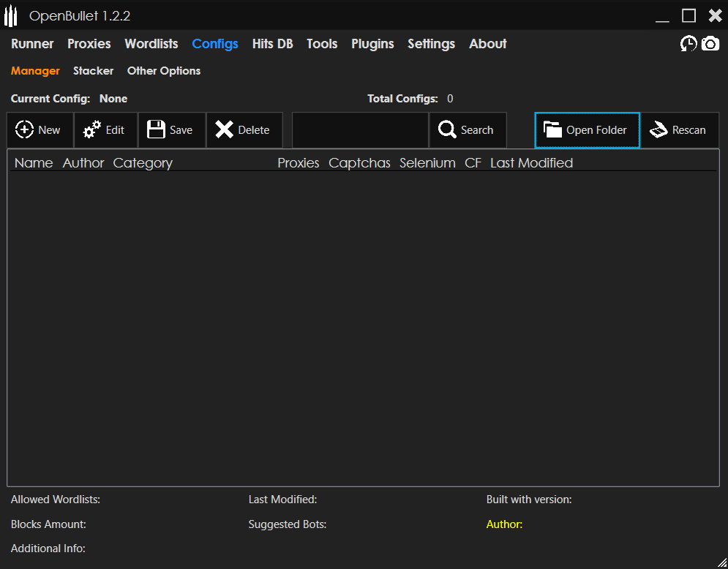Sort list by Proxies column header
Image resolution: width=728 pixels, height=569 pixels.
pos(299,163)
